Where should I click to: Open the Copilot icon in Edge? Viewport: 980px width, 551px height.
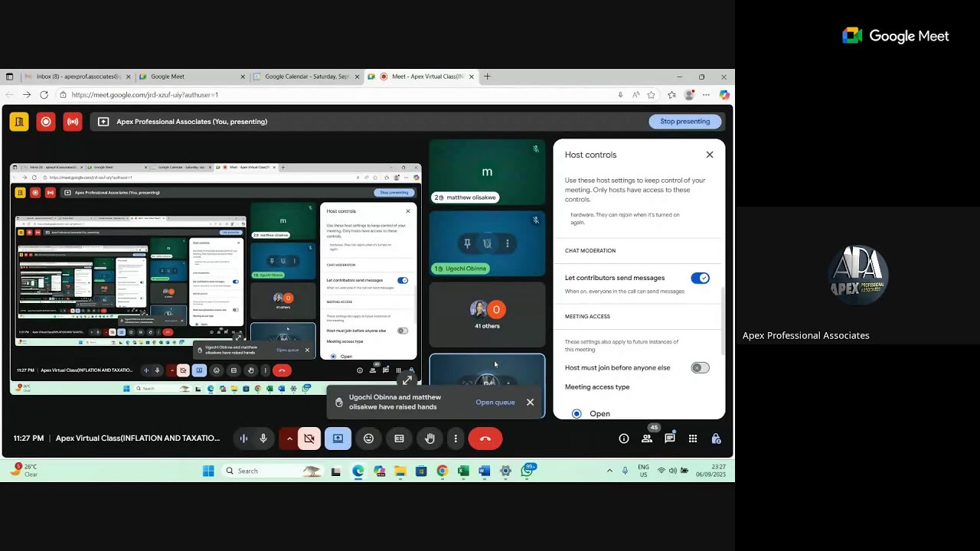point(724,95)
